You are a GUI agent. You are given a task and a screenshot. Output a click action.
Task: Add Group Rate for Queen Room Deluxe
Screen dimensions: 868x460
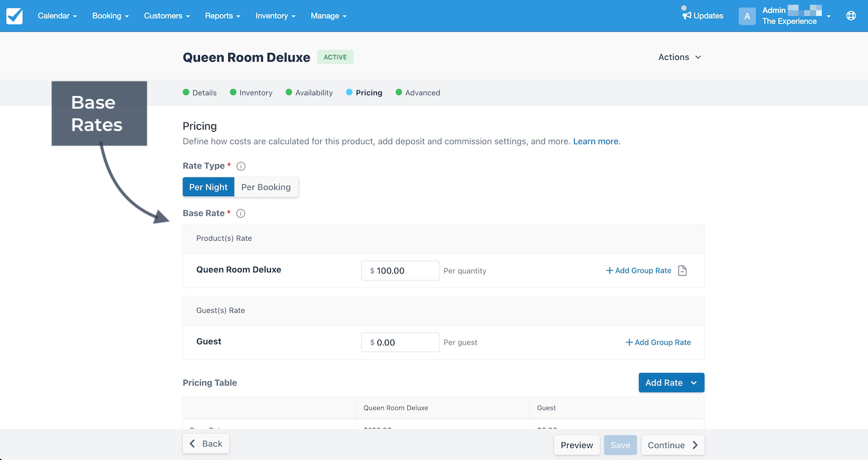click(x=638, y=270)
